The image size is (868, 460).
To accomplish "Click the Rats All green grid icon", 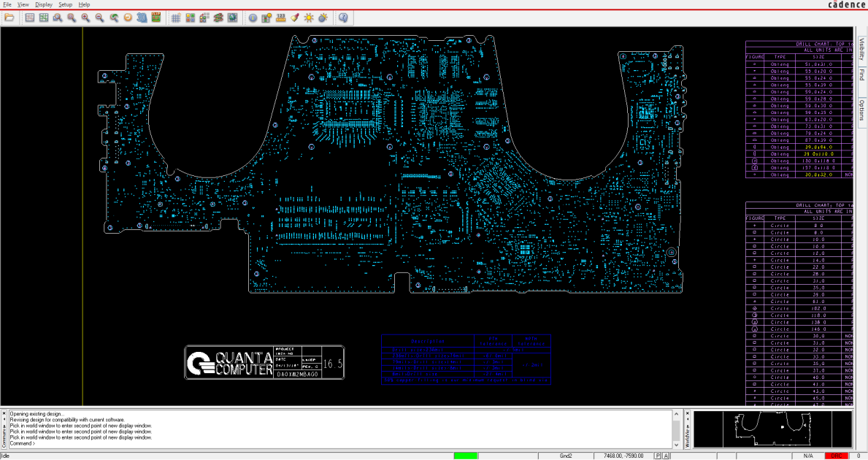I will tap(44, 18).
